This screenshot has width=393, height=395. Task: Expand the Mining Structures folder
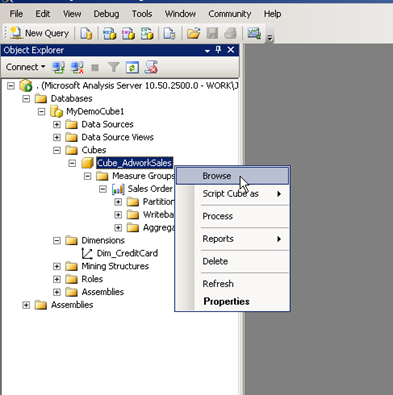click(x=57, y=266)
